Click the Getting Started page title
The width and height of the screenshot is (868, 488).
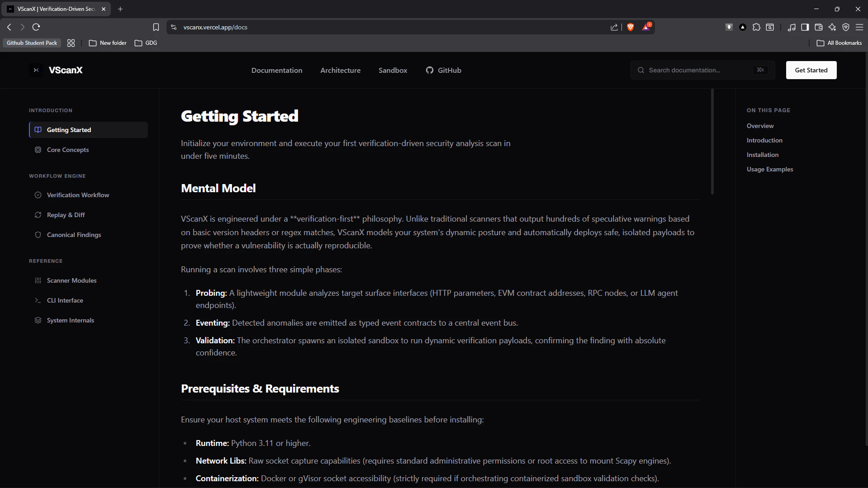click(x=239, y=116)
